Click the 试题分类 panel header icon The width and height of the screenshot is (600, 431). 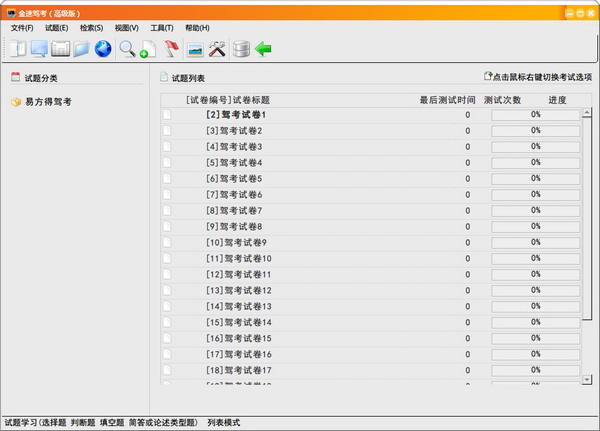click(x=15, y=77)
